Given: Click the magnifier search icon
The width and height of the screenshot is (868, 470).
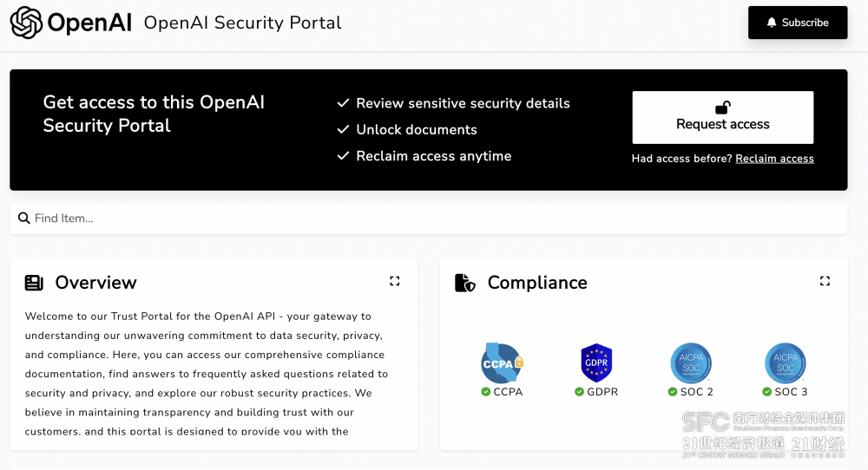Looking at the screenshot, I should pyautogui.click(x=24, y=219).
